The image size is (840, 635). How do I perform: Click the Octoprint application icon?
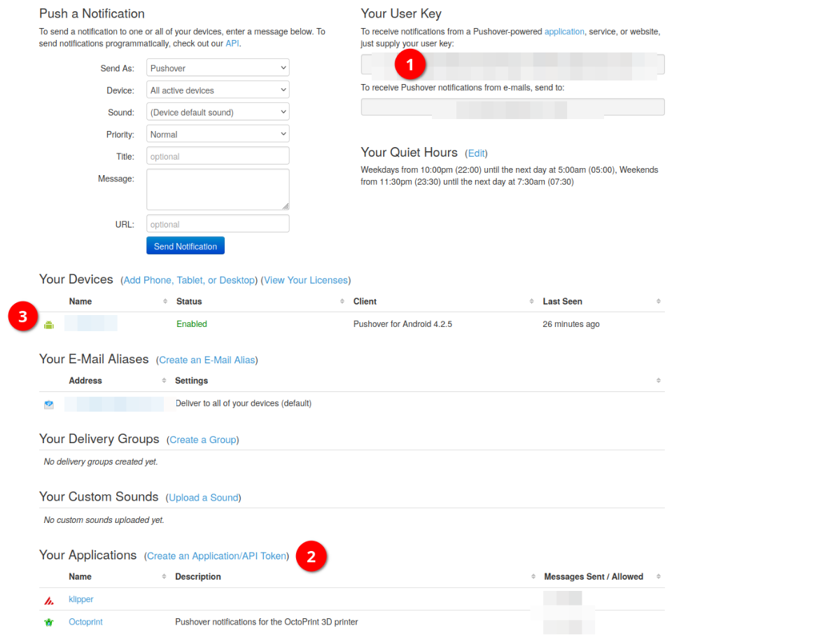click(49, 622)
